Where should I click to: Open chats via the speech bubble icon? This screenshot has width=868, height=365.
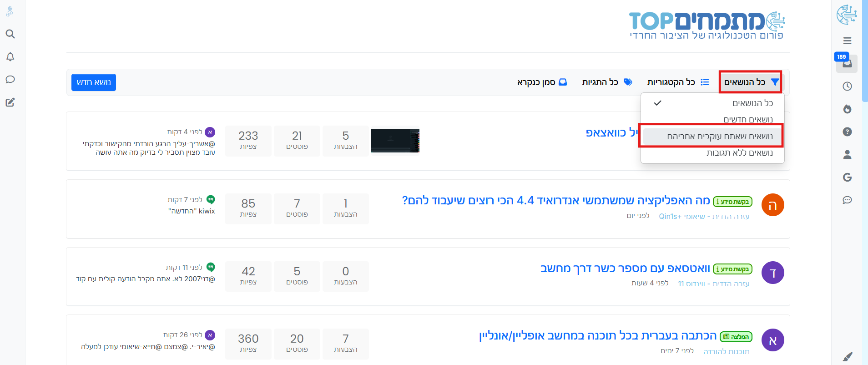point(10,80)
